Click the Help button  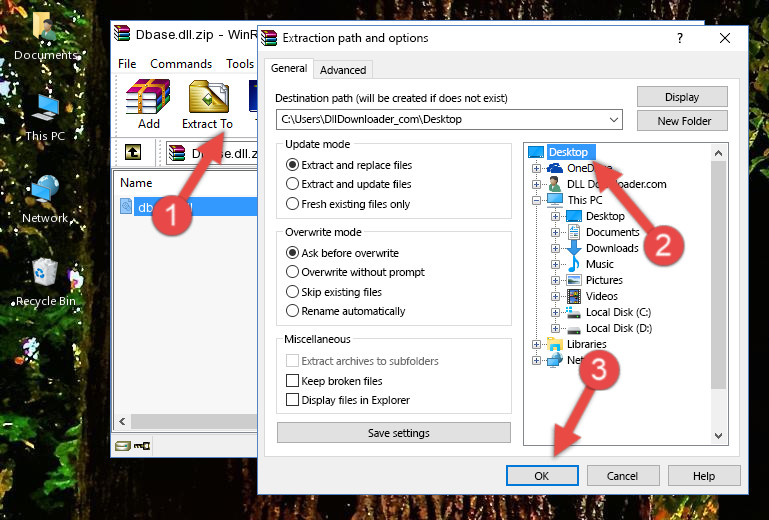pyautogui.click(x=704, y=476)
